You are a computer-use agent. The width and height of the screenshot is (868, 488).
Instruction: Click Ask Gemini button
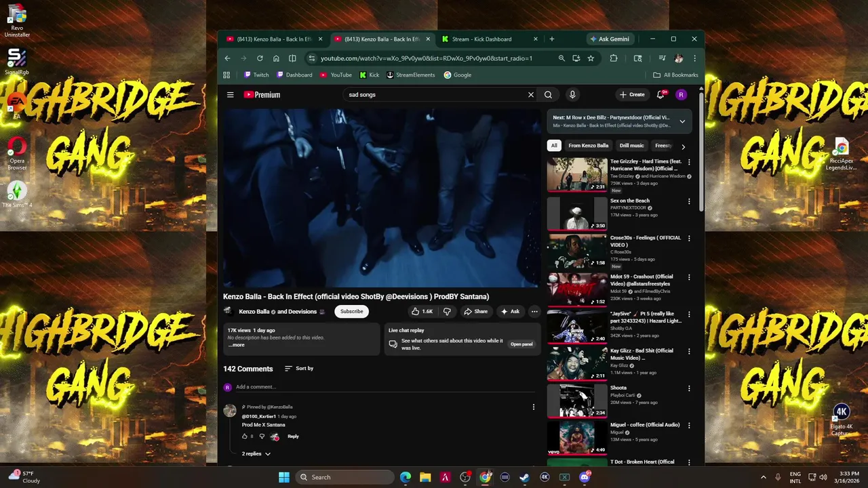click(610, 39)
